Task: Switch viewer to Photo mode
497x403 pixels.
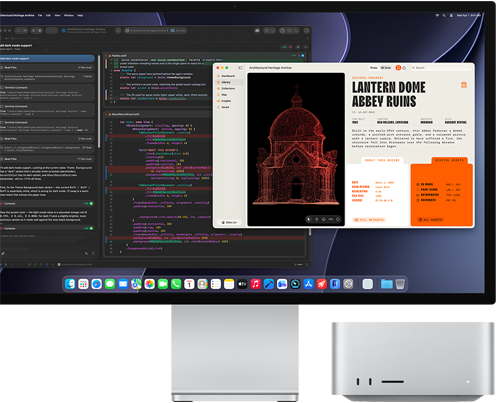Action: pos(374,68)
